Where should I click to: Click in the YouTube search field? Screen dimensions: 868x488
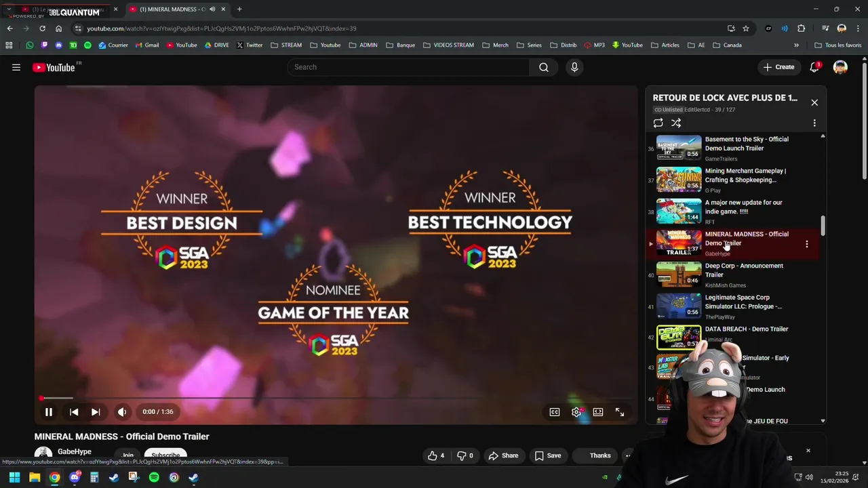pyautogui.click(x=408, y=67)
